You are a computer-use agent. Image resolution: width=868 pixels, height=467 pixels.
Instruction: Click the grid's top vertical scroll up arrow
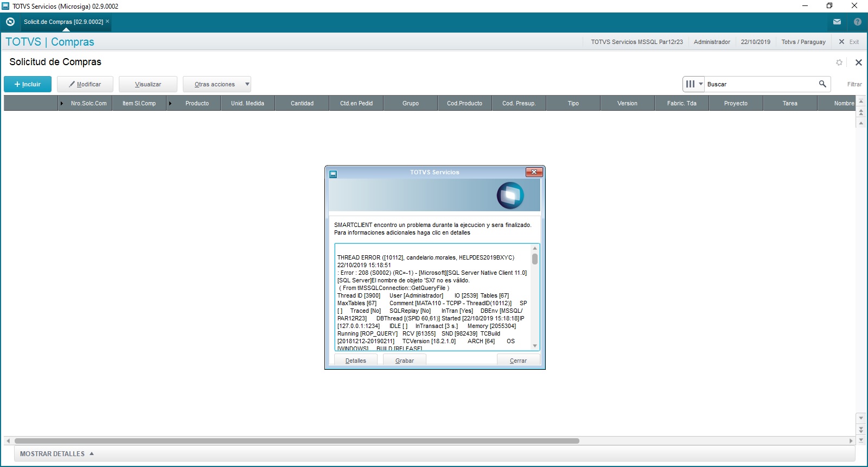(x=861, y=102)
